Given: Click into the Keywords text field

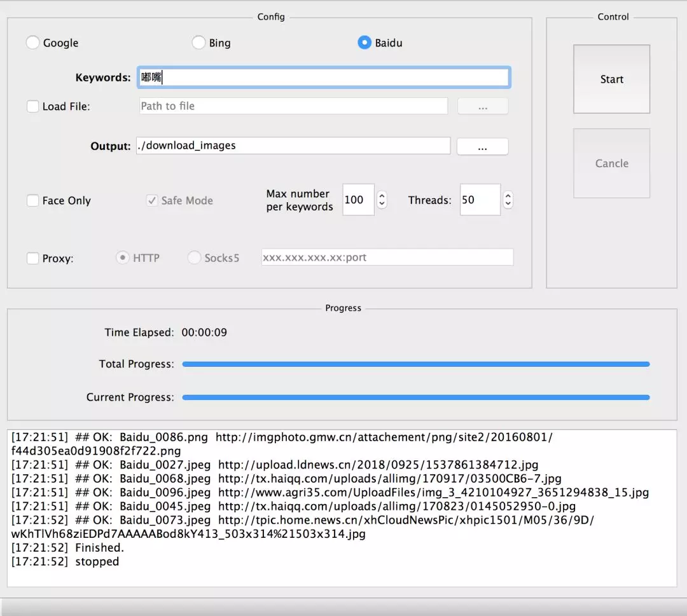Looking at the screenshot, I should (x=324, y=78).
